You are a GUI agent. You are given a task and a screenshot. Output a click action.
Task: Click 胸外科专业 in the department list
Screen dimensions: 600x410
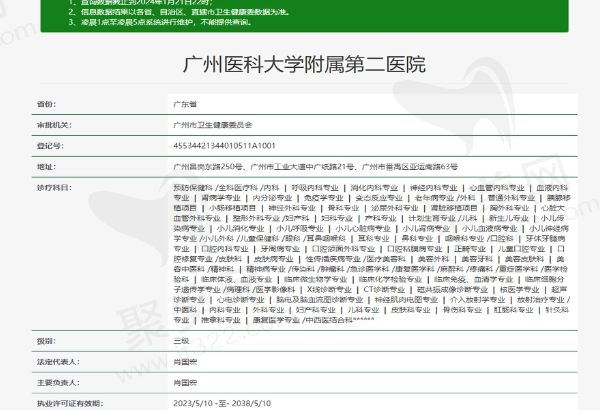509,208
